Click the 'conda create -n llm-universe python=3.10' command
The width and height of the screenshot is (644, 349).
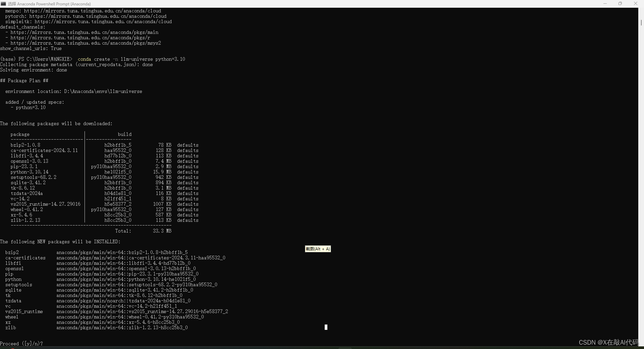click(x=131, y=59)
